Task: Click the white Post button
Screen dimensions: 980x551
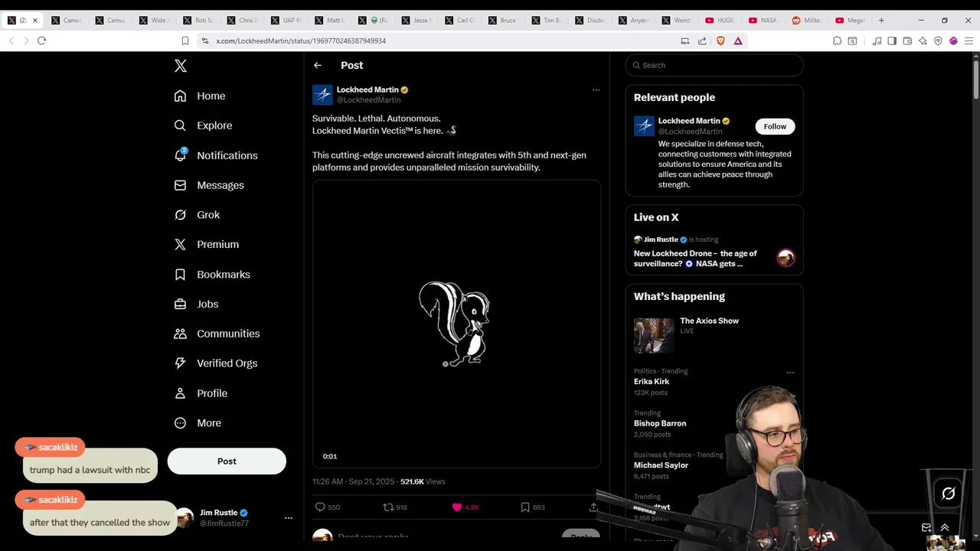Action: 227,461
